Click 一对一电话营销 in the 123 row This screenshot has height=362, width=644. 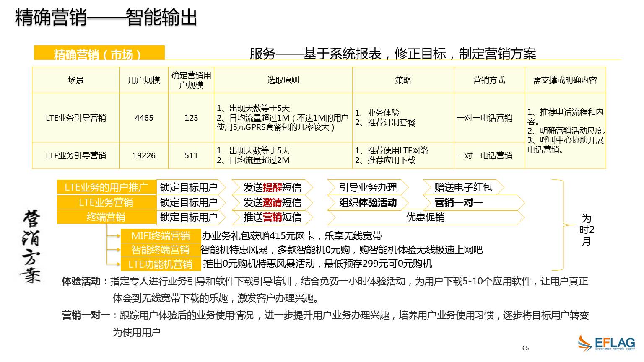489,118
